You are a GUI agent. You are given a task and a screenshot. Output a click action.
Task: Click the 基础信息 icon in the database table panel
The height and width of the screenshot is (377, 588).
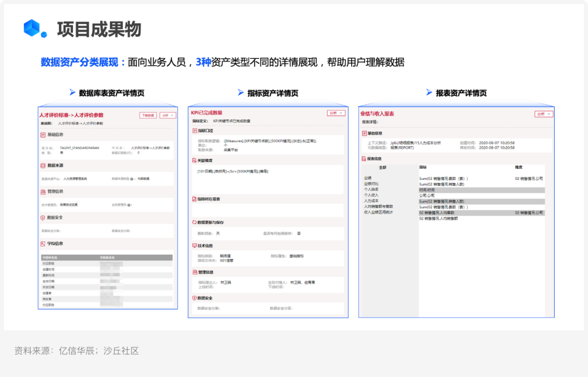43,135
